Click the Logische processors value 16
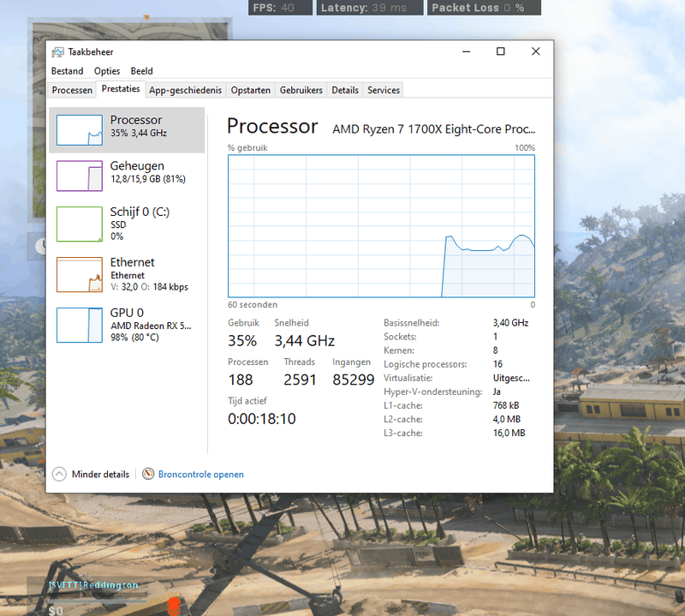685x616 pixels. point(497,364)
